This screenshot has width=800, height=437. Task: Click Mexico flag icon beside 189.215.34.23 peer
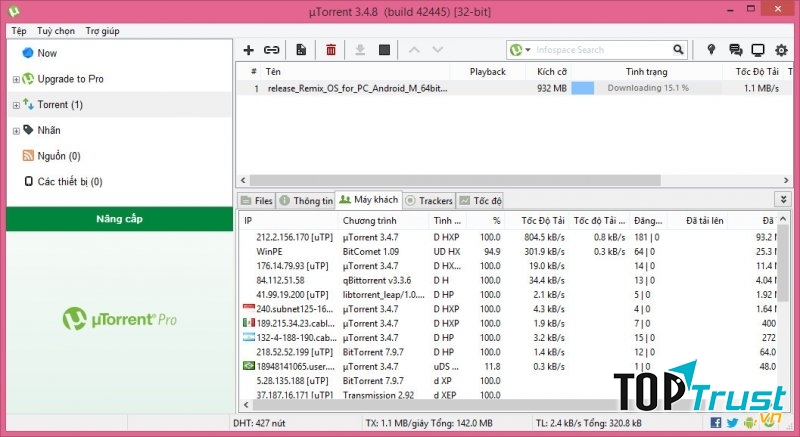pos(248,323)
